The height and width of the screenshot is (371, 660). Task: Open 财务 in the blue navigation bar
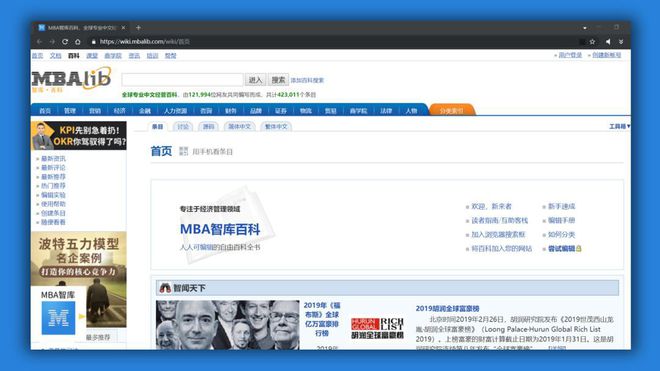click(x=231, y=111)
